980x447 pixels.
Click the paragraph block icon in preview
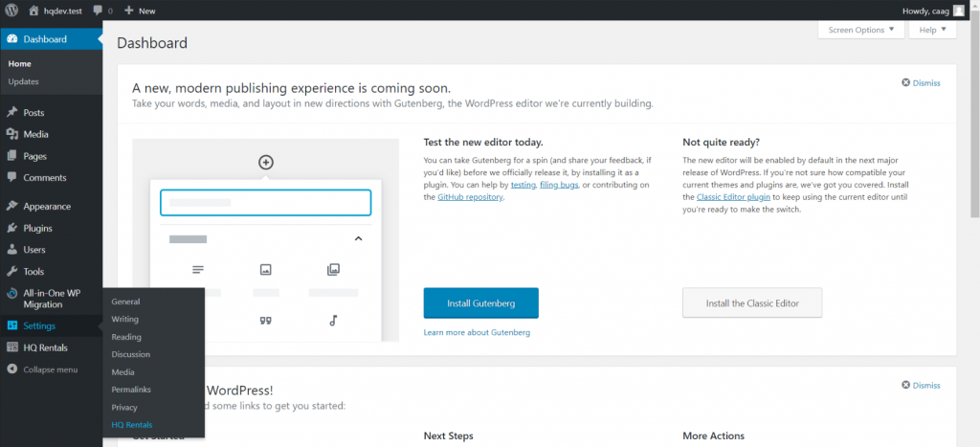click(x=198, y=270)
